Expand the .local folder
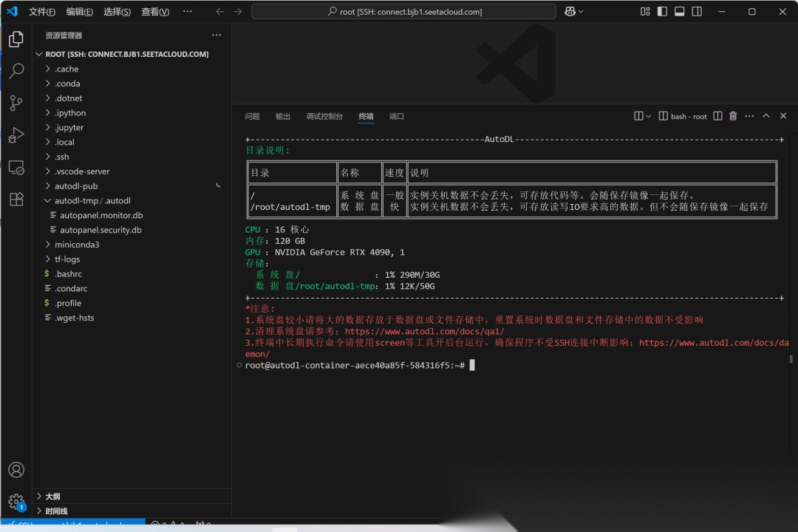The height and width of the screenshot is (532, 798). click(132, 142)
